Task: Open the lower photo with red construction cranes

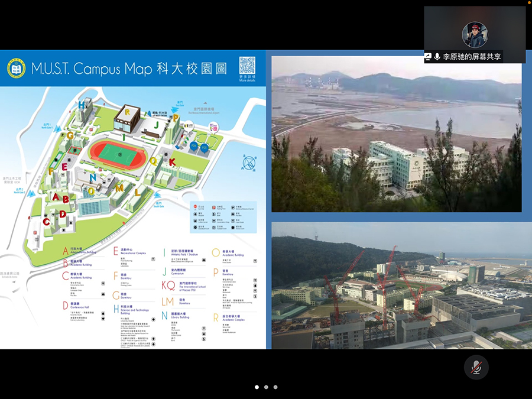Action: [402, 286]
